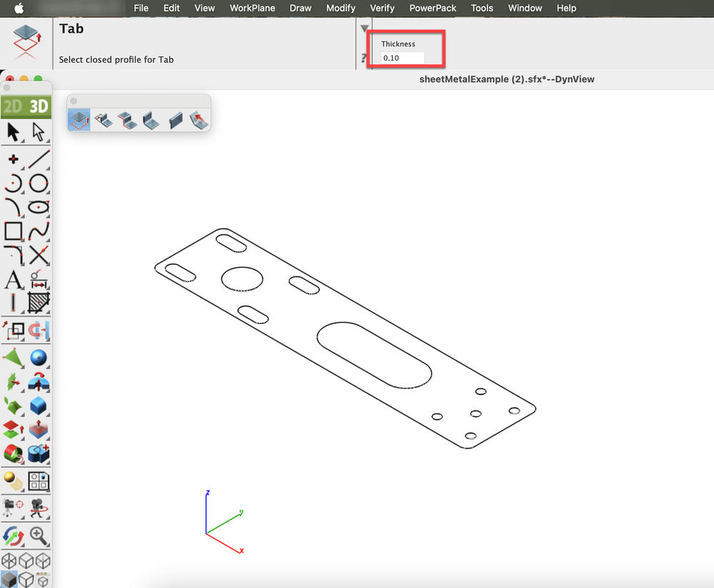Select the Unbend sheet metal tool

point(198,119)
